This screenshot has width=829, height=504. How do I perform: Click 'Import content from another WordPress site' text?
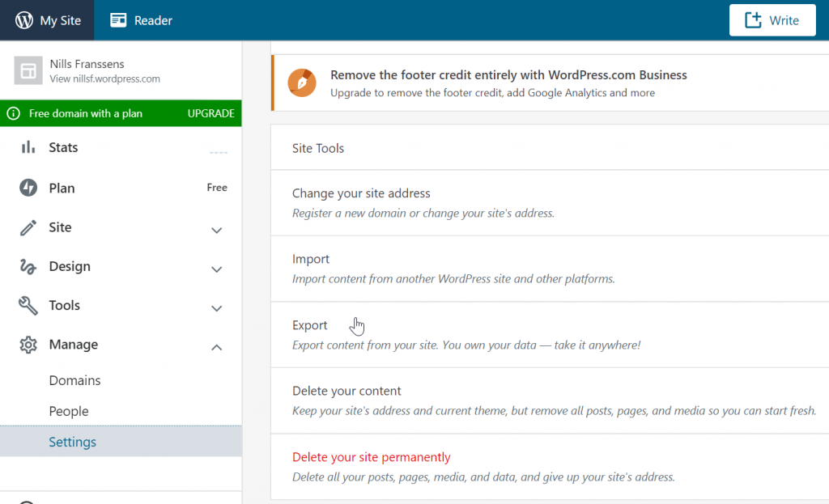coord(453,279)
